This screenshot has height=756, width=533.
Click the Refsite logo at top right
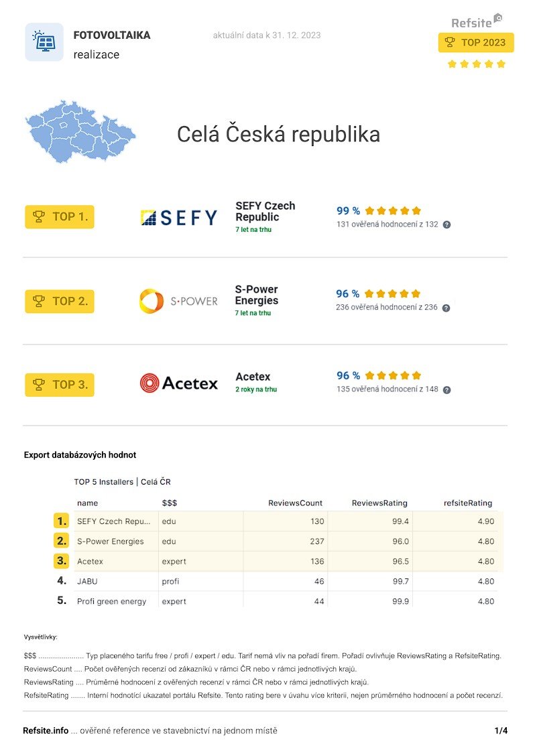click(x=477, y=21)
